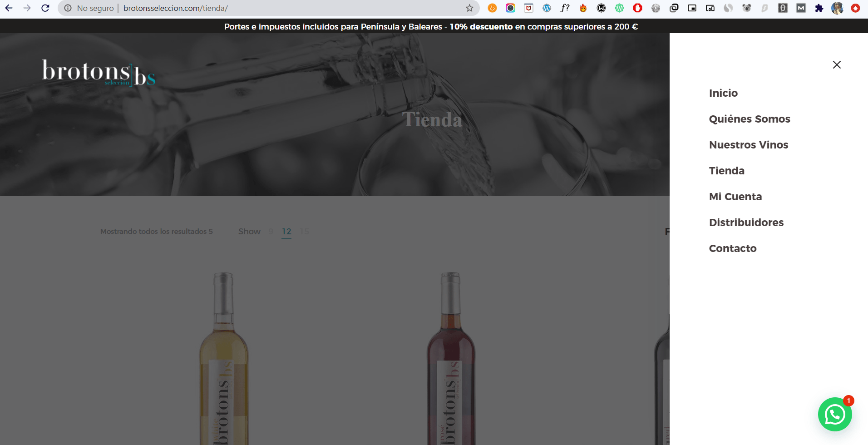Open the Extensions puzzle menu
Screen dimensions: 868x445
click(x=819, y=8)
